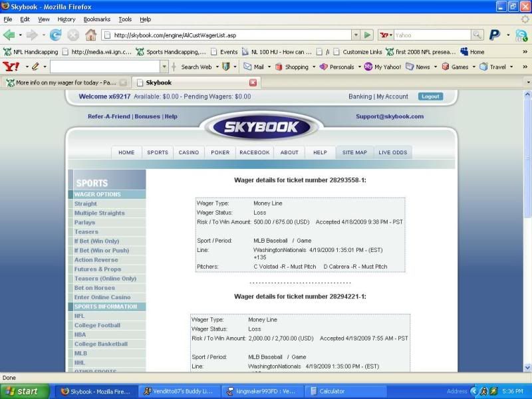Click the Yahoo! logo on Yahoo toolbar

[x=11, y=66]
